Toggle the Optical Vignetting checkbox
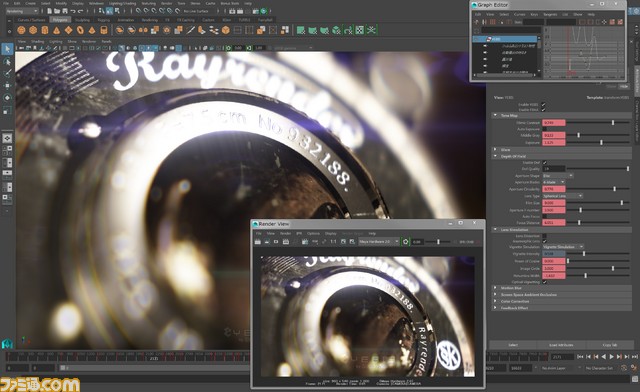The height and width of the screenshot is (392, 640). pos(544,282)
